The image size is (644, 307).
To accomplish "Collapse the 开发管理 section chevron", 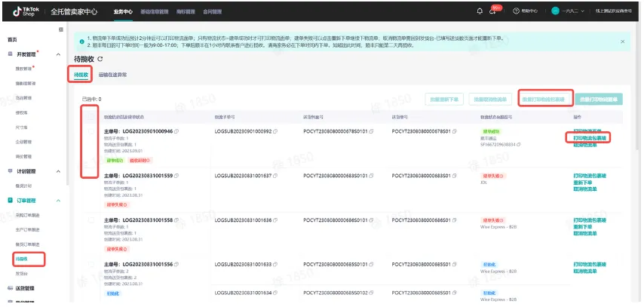I will tap(58, 54).
